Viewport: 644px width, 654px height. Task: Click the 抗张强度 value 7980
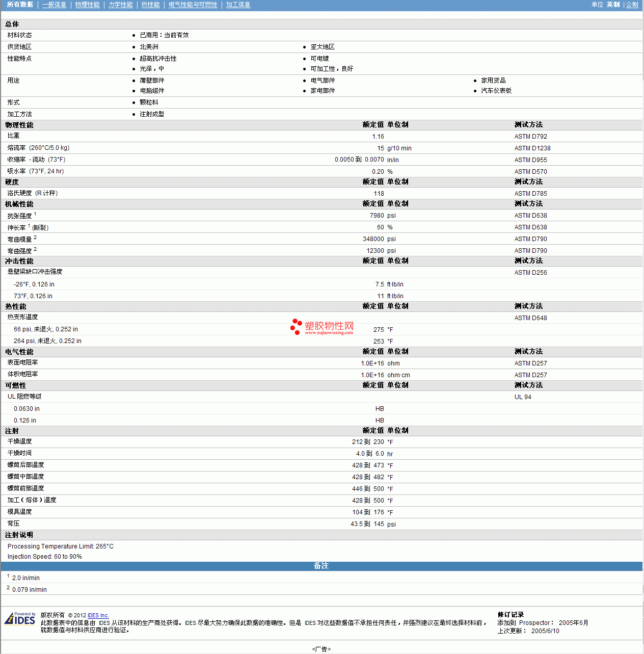coord(377,216)
